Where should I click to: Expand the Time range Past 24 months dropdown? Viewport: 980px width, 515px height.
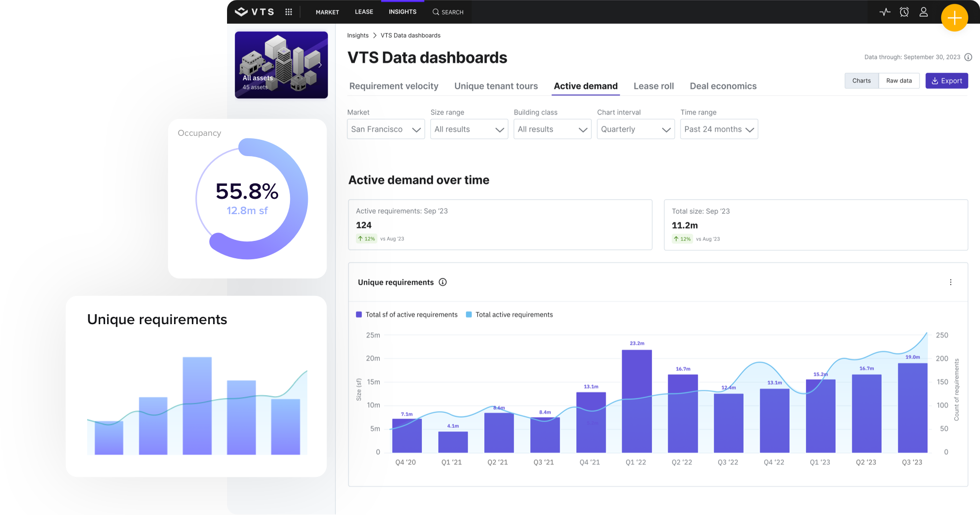coord(719,129)
